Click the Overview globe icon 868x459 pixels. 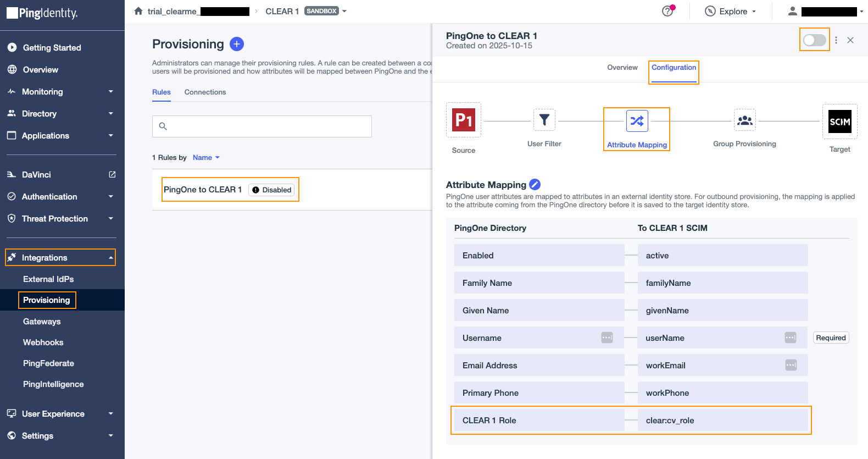12,70
